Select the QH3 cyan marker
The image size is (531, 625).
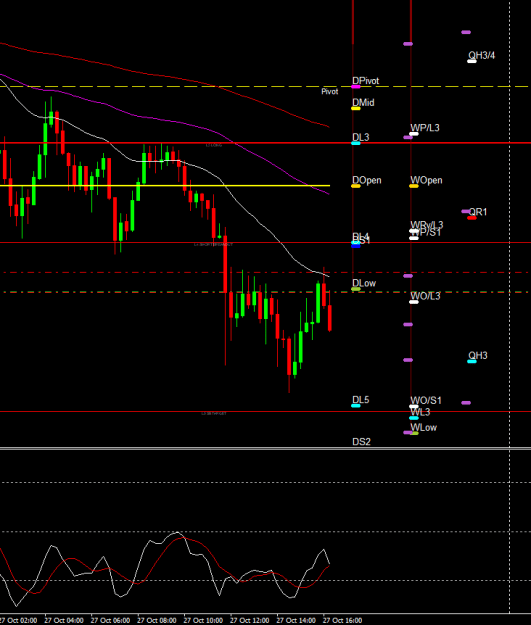(x=472, y=362)
